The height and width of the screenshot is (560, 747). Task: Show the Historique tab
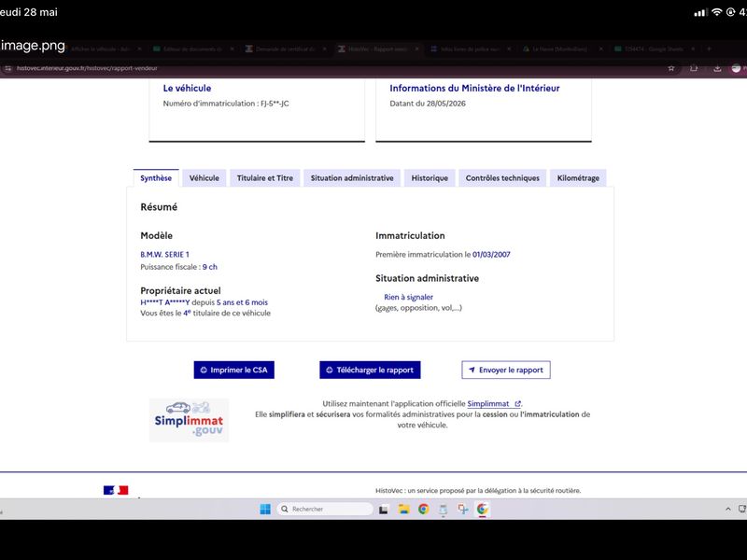coord(430,178)
